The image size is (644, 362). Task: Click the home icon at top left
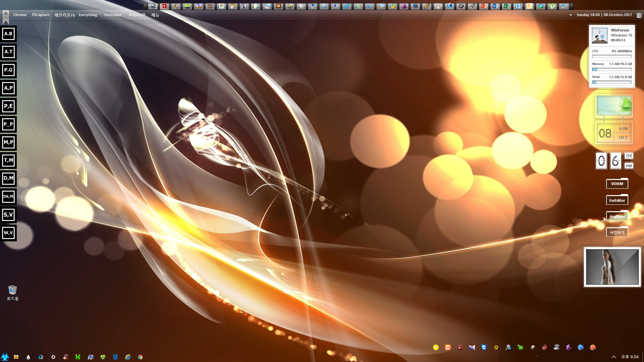(x=6, y=13)
